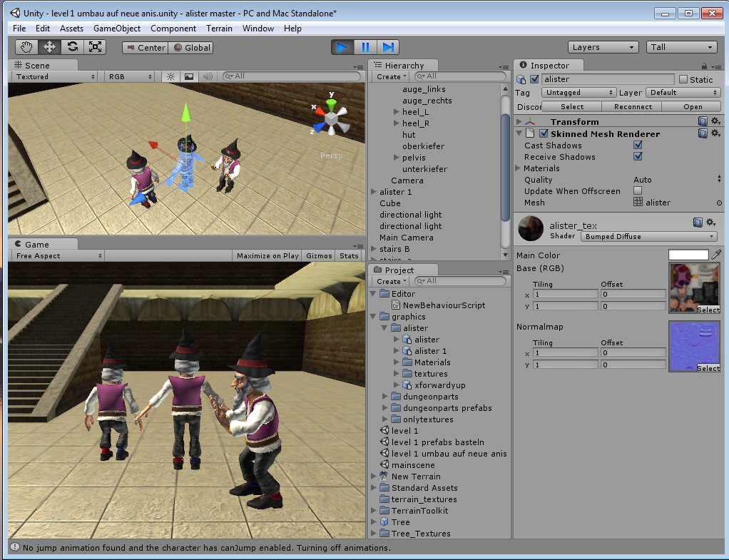The width and height of the screenshot is (729, 560).
Task: Select the Hand tool in toolbar
Action: pos(27,47)
